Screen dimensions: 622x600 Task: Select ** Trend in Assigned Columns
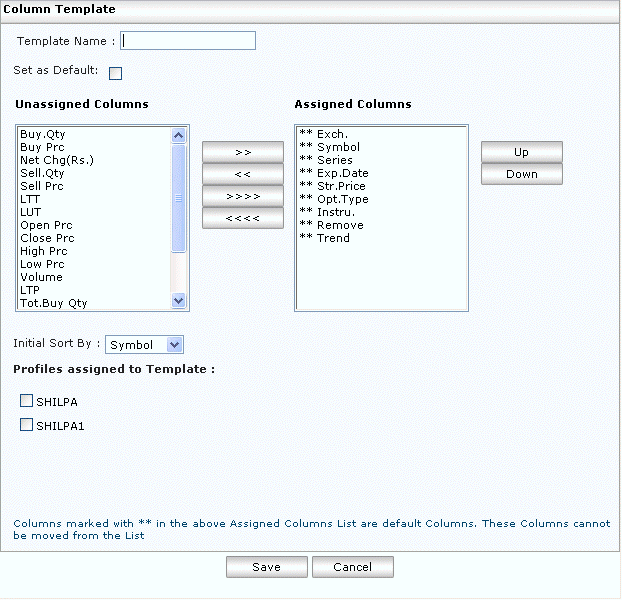click(325, 238)
